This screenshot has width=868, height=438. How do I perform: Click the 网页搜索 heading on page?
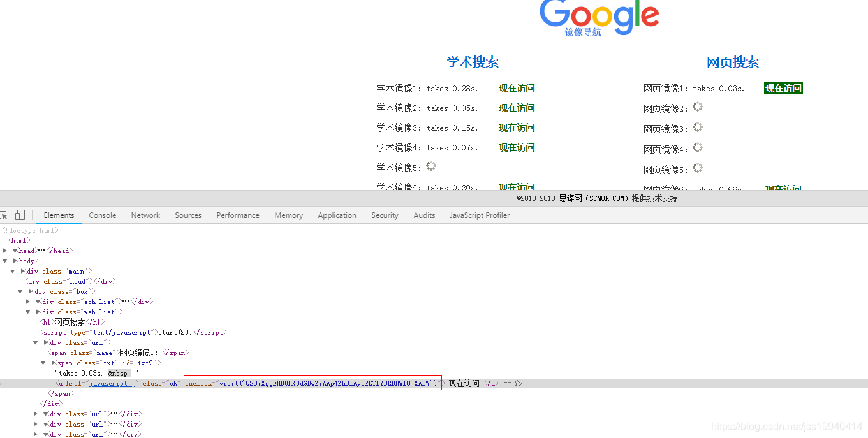click(x=733, y=62)
